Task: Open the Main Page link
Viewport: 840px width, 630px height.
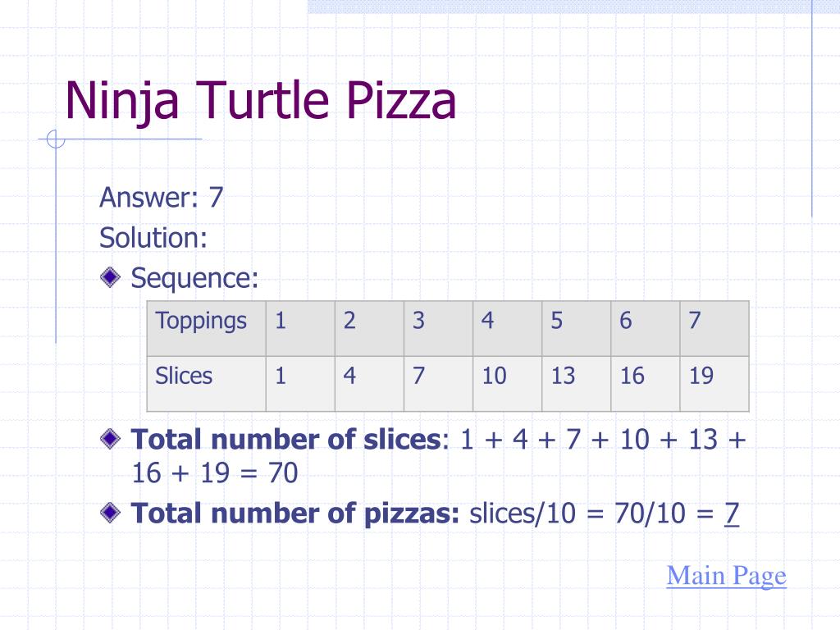Action: (726, 576)
